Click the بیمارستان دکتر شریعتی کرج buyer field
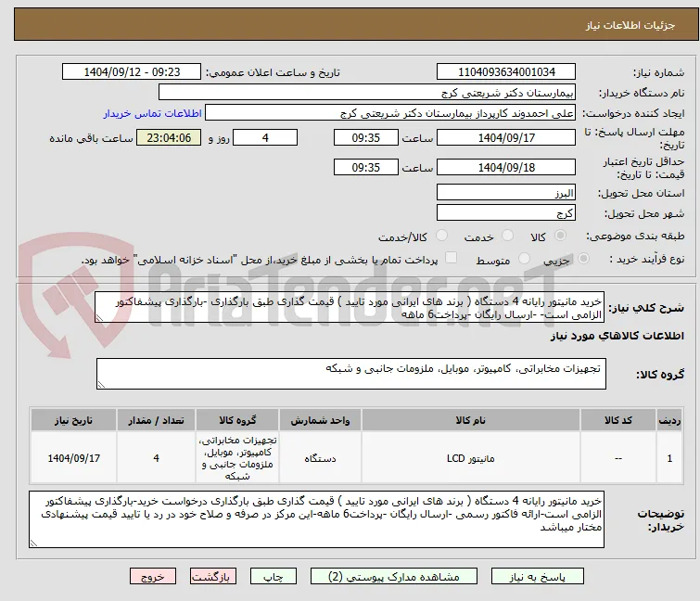Screen dimensions: 700x601 [367, 93]
